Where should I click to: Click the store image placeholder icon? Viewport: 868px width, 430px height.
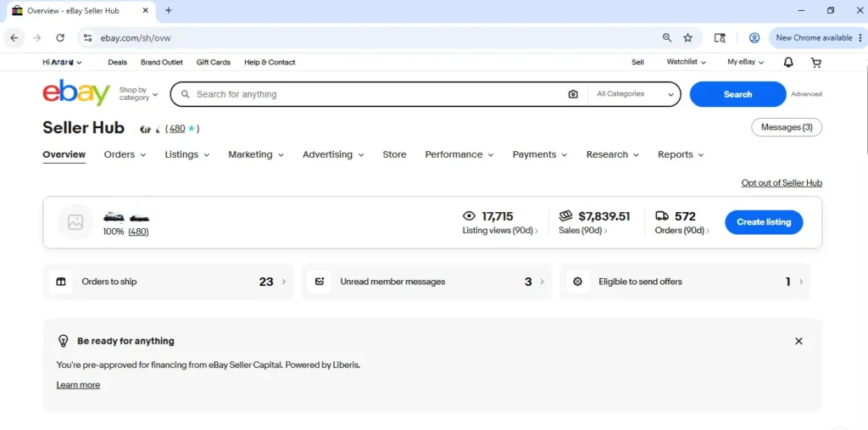click(75, 222)
